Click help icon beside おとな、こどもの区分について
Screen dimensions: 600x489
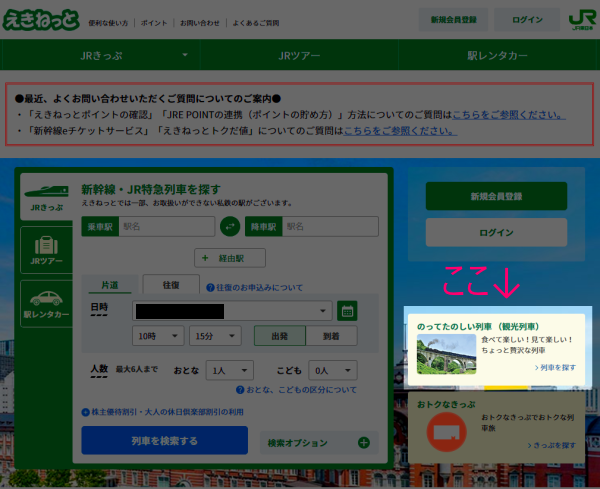240,390
